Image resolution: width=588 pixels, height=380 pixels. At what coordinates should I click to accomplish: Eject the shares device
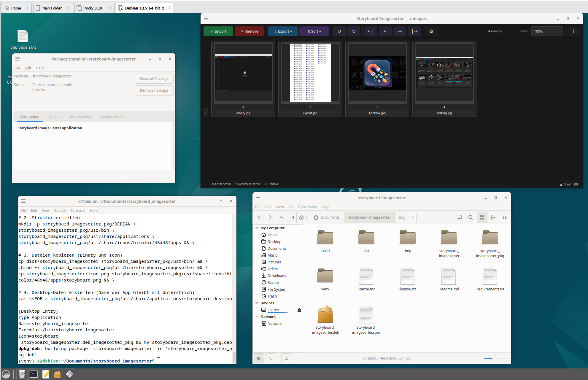299,310
